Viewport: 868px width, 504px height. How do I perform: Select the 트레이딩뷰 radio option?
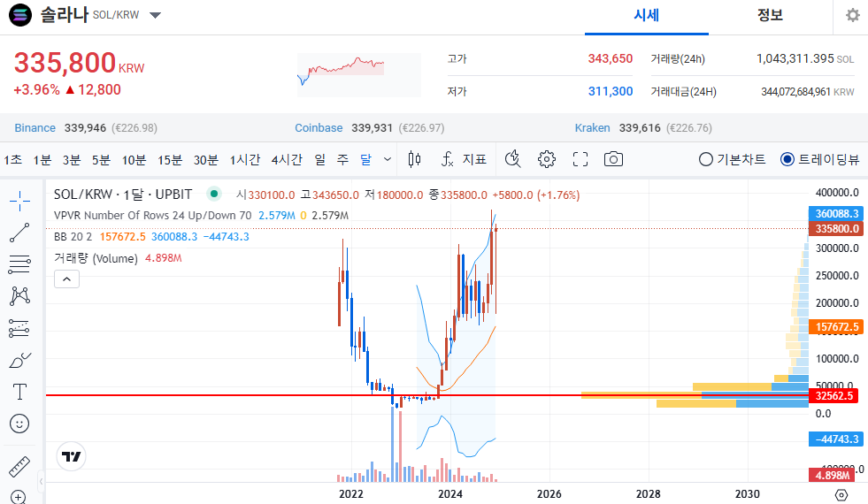tap(820, 159)
